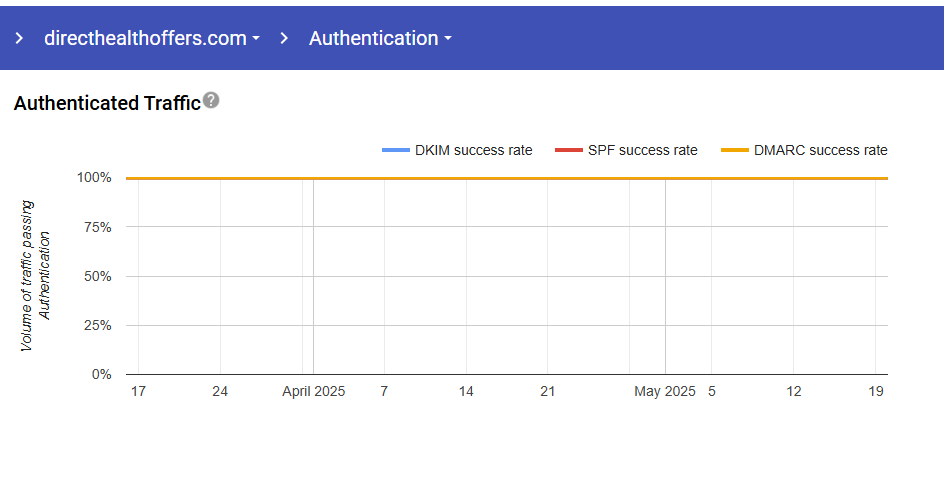Expand the Authentication report dropdown

point(380,39)
